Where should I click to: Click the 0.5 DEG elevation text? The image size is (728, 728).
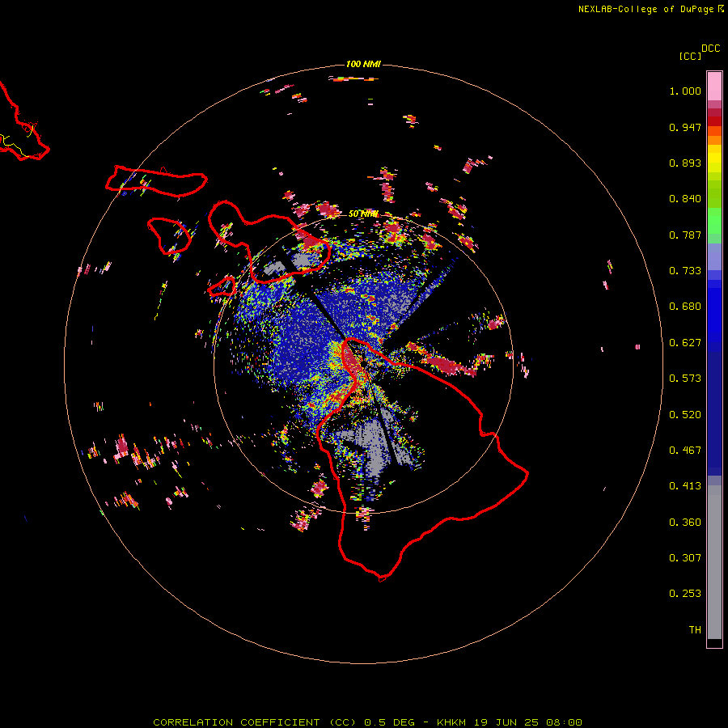click(391, 722)
